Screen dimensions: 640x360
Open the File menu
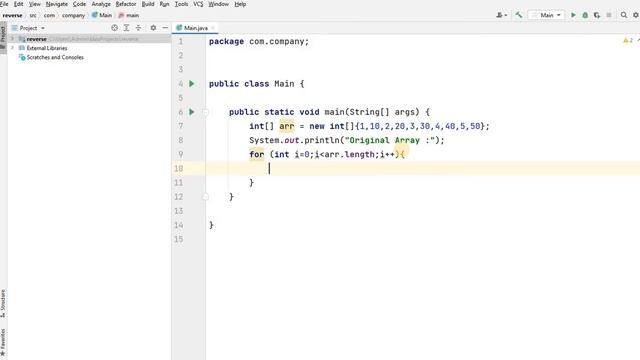(x=4, y=4)
